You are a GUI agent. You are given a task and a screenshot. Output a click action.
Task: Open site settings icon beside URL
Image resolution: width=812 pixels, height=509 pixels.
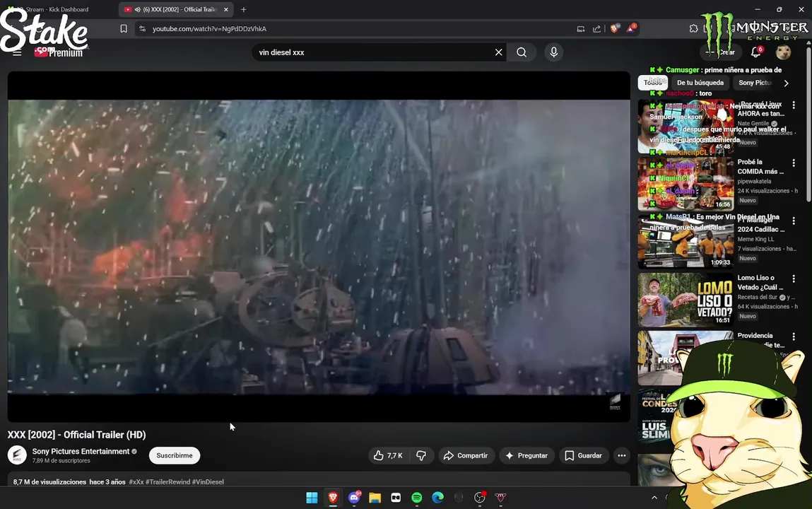click(143, 29)
